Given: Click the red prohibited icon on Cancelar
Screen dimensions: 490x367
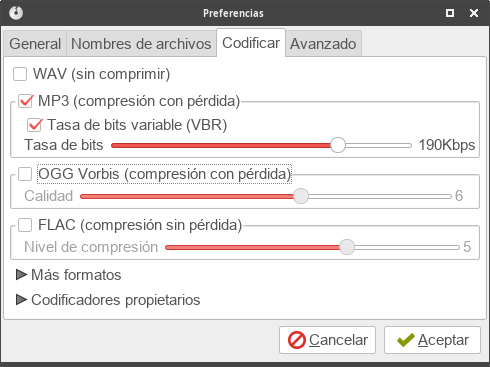Looking at the screenshot, I should click(x=297, y=340).
